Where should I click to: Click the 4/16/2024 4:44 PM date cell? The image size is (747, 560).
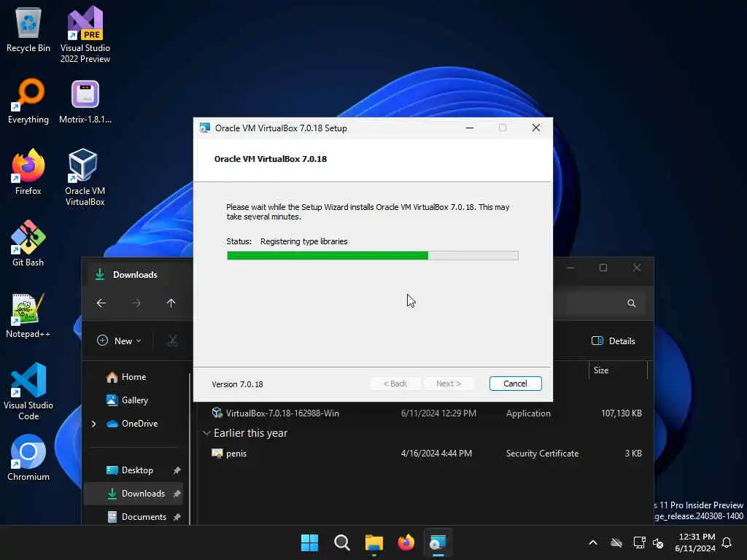(x=436, y=454)
